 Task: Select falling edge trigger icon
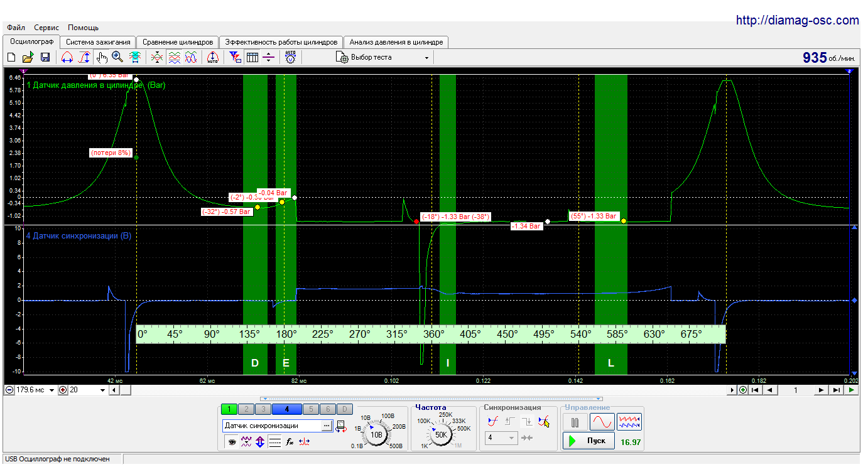[527, 421]
